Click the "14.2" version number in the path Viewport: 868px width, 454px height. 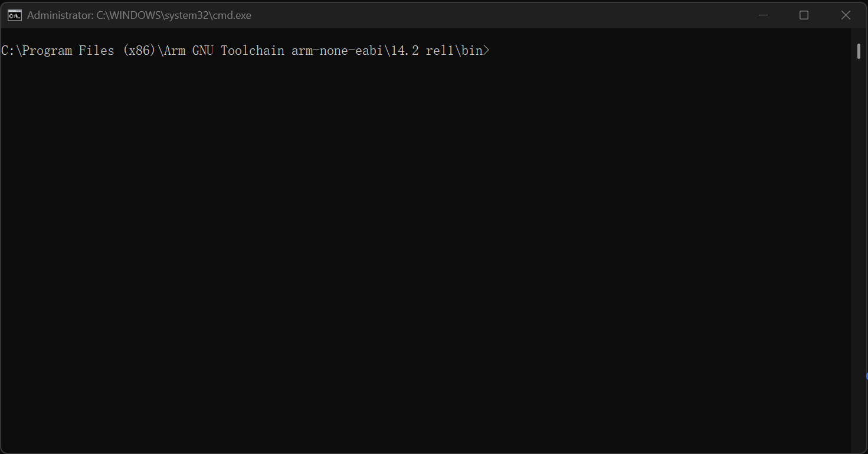point(405,51)
